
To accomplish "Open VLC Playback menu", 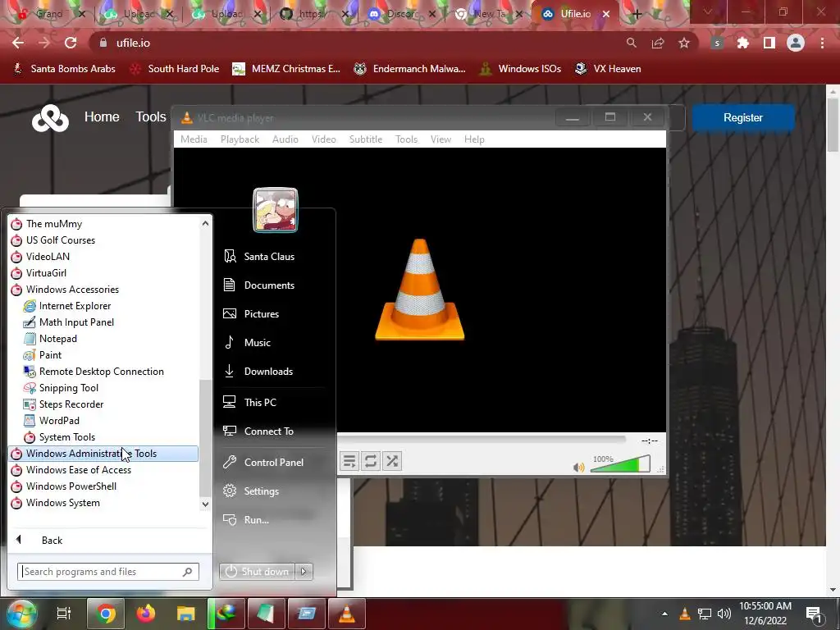I will (x=240, y=139).
